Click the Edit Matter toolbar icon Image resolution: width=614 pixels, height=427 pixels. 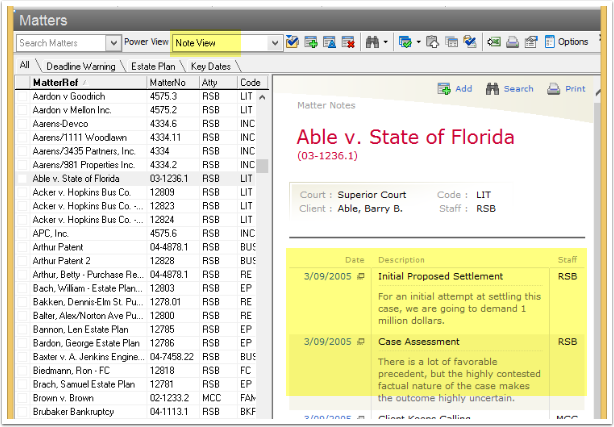(329, 42)
